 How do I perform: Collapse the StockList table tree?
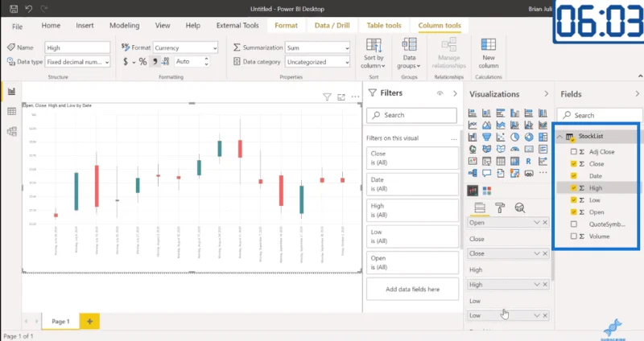pos(559,137)
